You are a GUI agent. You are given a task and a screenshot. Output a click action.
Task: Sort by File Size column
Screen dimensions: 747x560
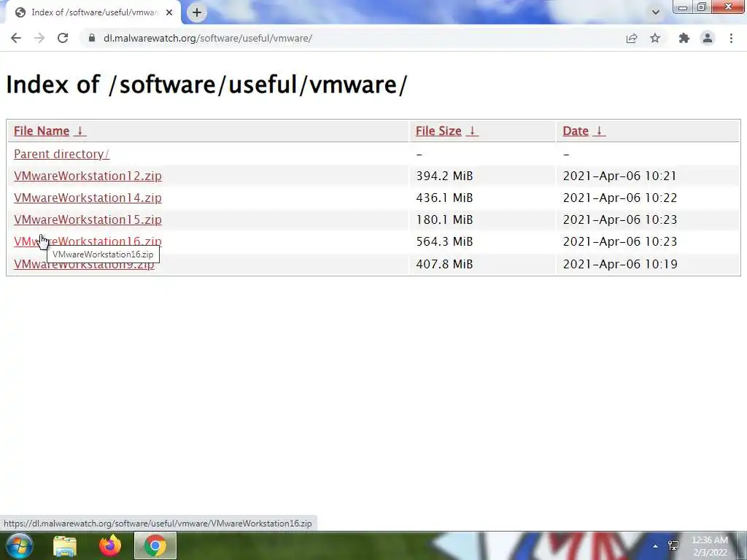(446, 131)
